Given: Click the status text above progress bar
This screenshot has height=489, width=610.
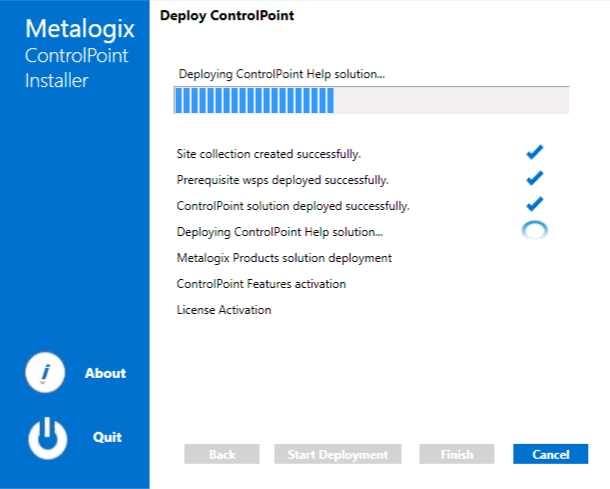Looking at the screenshot, I should (x=281, y=74).
